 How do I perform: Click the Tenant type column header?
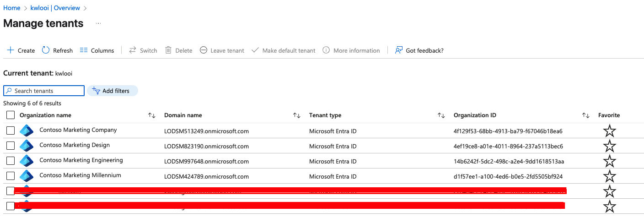pos(325,115)
